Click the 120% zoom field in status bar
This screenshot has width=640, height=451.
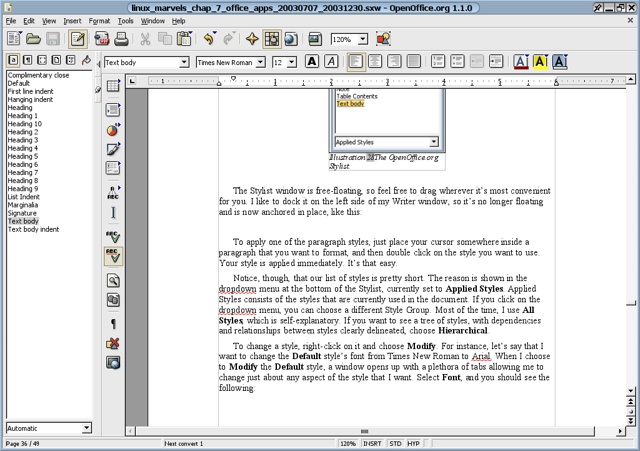348,442
